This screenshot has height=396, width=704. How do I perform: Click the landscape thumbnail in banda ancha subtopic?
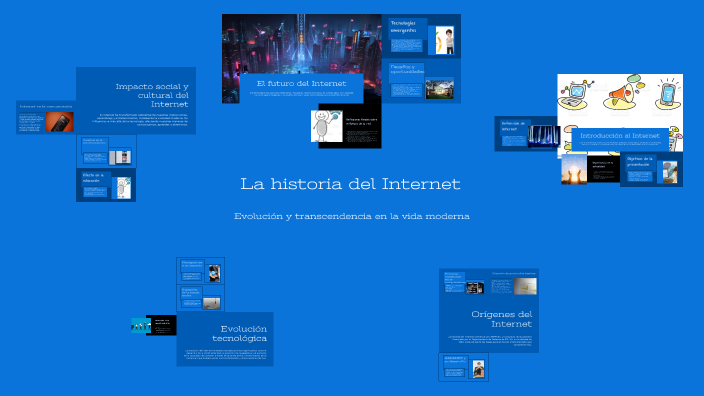(x=211, y=303)
